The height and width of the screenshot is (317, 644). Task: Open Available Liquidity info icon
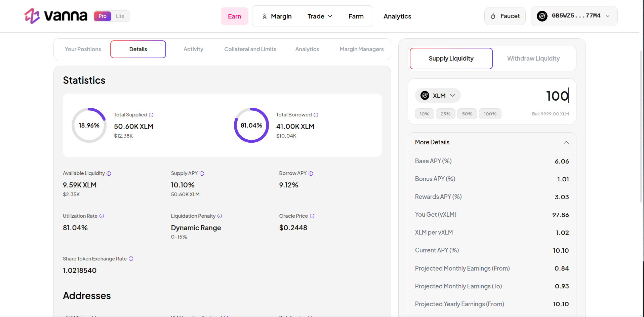click(x=109, y=173)
